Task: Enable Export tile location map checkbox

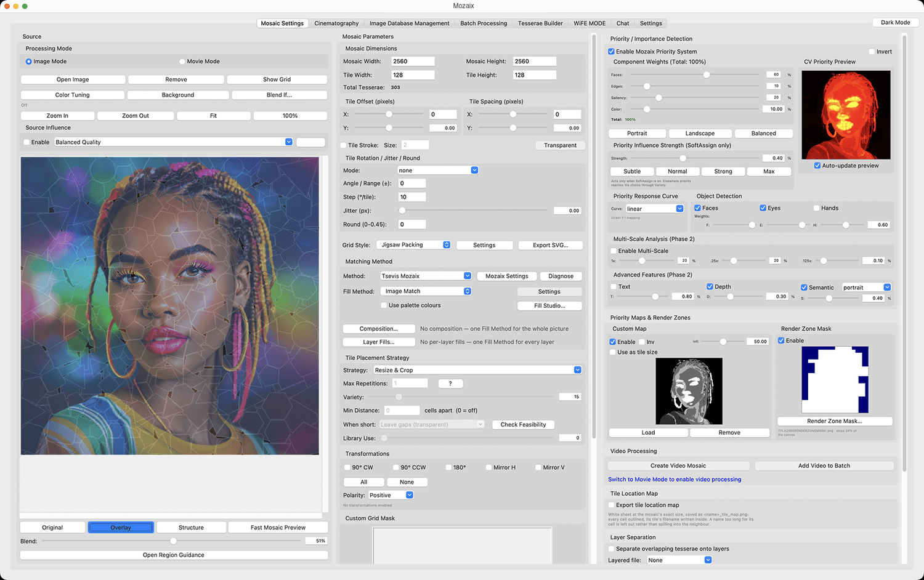Action: click(x=612, y=505)
